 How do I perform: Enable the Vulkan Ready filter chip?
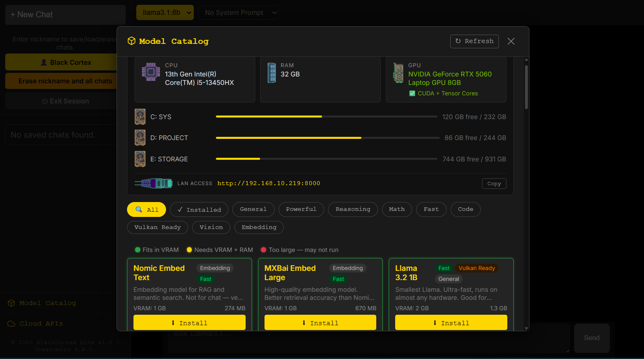(157, 227)
